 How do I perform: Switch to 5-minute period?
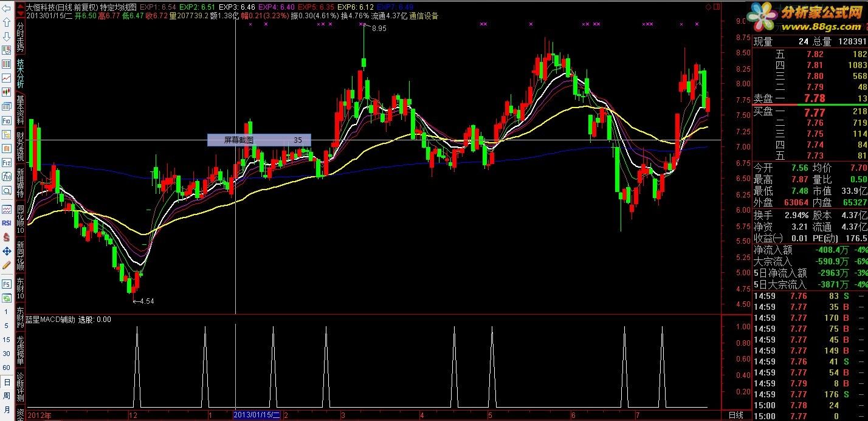[x=7, y=326]
